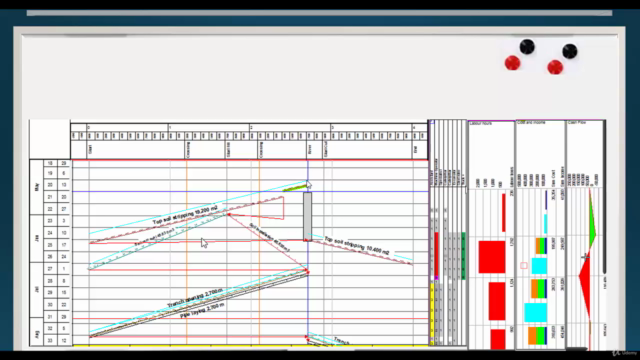
Task: Select the 'Top soil stripping 10,400 m2' task label
Action: [x=357, y=245]
